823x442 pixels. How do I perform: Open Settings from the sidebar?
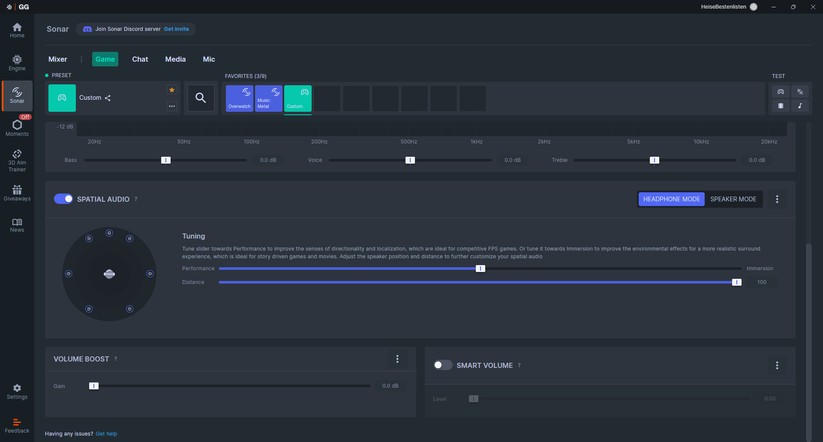click(x=17, y=391)
